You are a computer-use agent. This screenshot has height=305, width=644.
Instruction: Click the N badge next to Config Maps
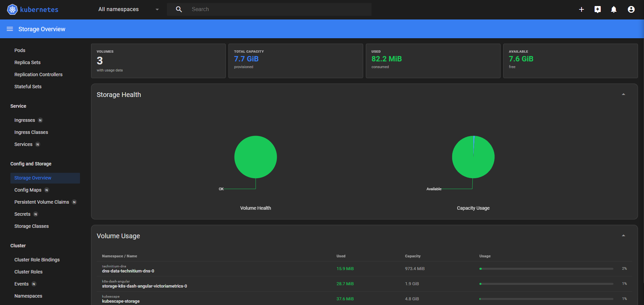point(47,190)
